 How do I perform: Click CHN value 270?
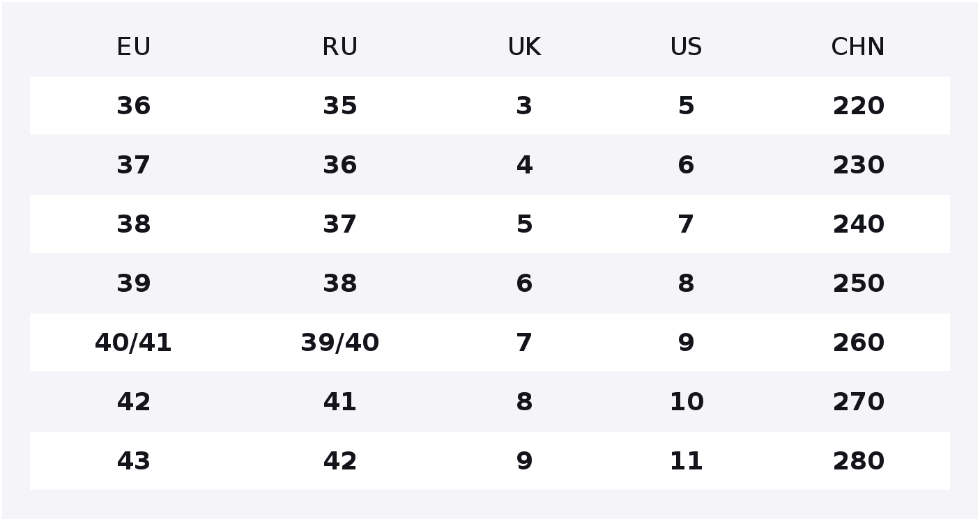[858, 402]
